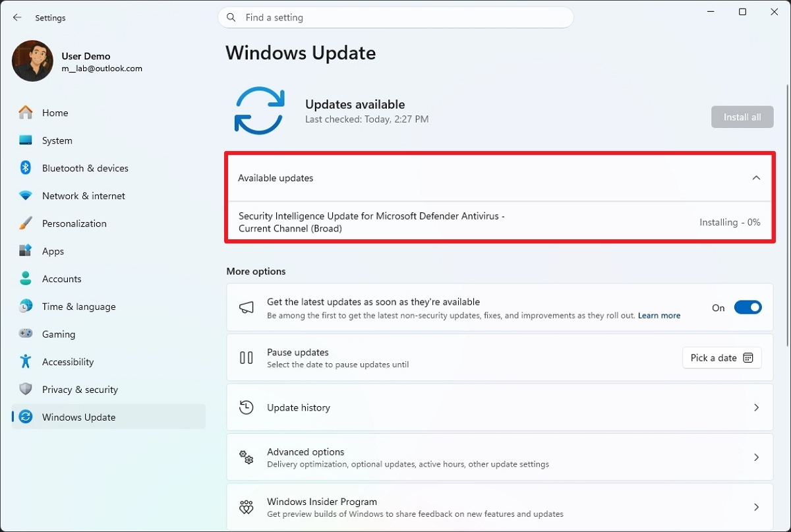Click the Pause updates title text
791x532 pixels.
pyautogui.click(x=298, y=353)
